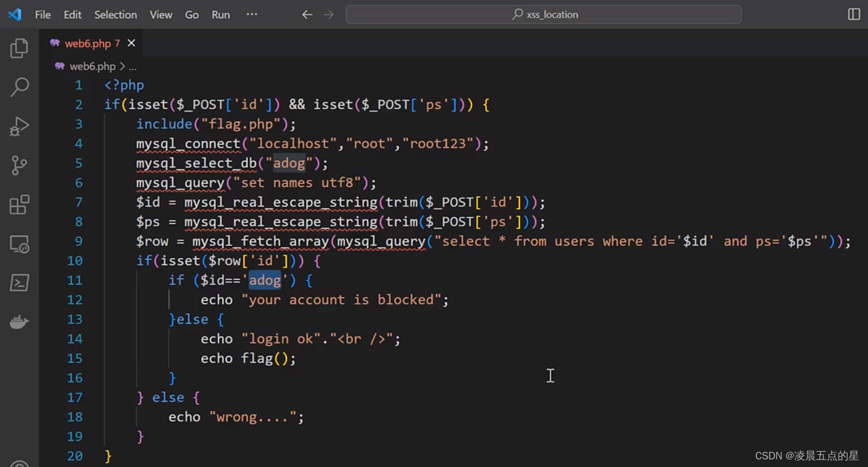The image size is (868, 467).
Task: Open the Search view in activity bar
Action: (20, 87)
